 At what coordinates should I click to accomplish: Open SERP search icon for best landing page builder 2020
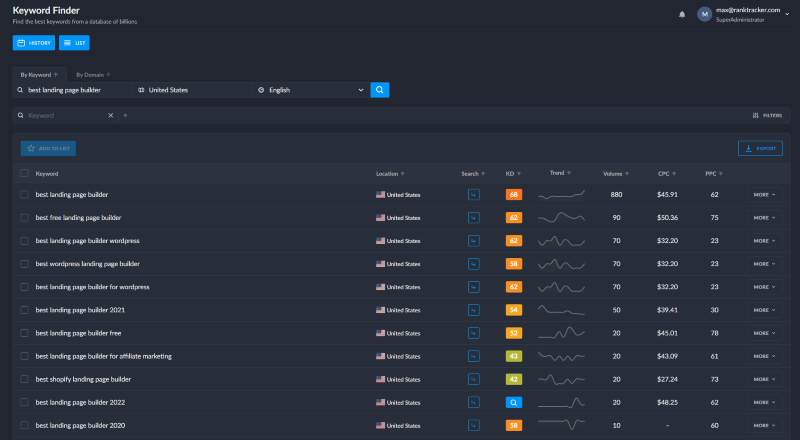[473, 425]
